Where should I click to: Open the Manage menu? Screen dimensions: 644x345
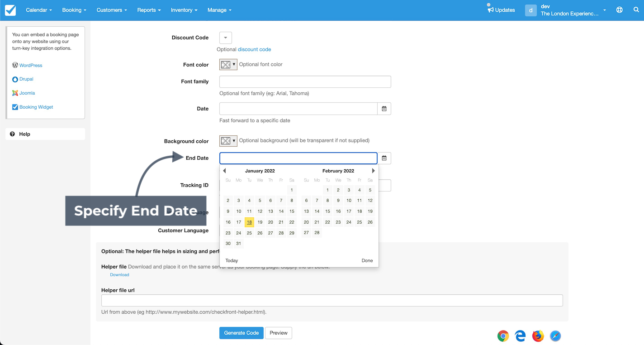[x=219, y=10]
